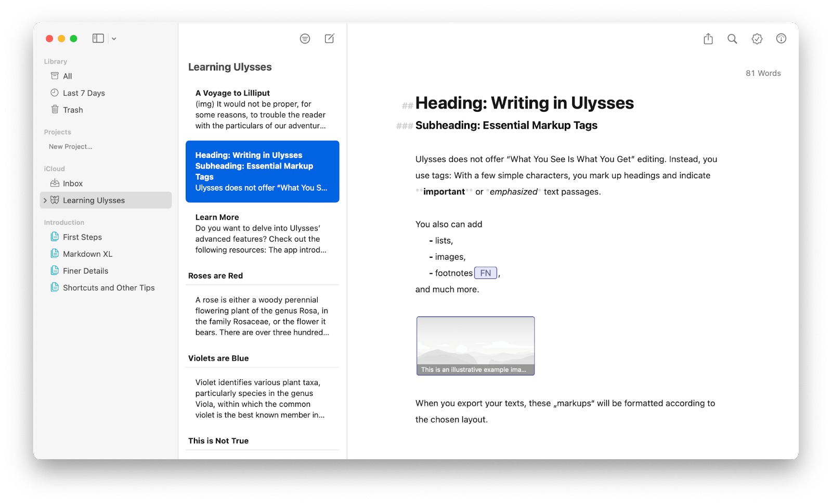Collapse the Introduction section
This screenshot has width=832, height=504.
pyautogui.click(x=63, y=222)
